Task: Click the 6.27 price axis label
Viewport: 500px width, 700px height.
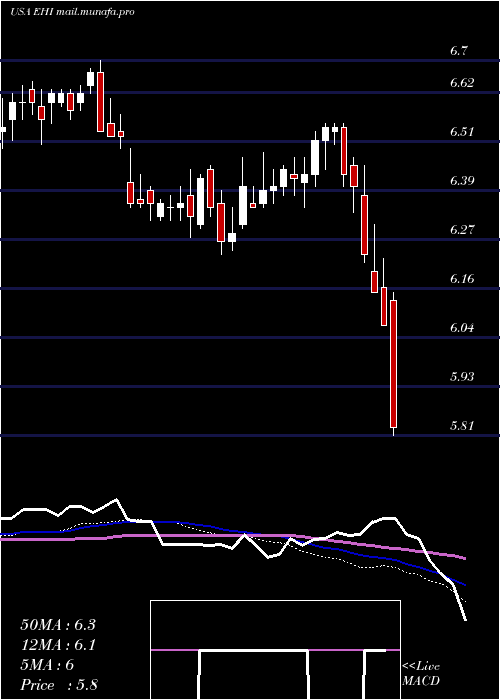Action: coord(462,230)
